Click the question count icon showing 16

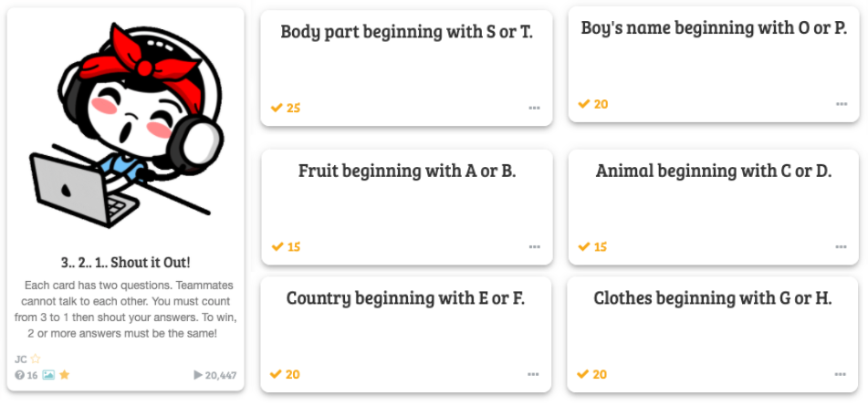(19, 375)
